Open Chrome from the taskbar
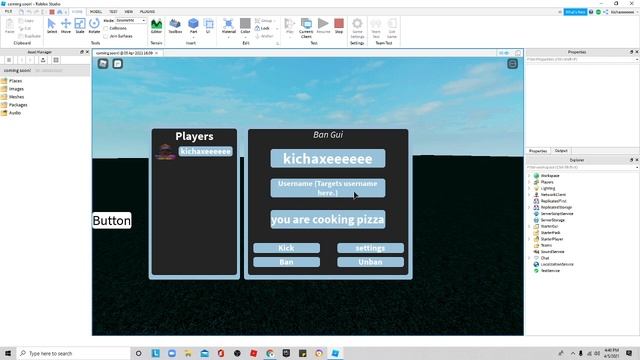The width and height of the screenshot is (640, 360). pyautogui.click(x=270, y=353)
